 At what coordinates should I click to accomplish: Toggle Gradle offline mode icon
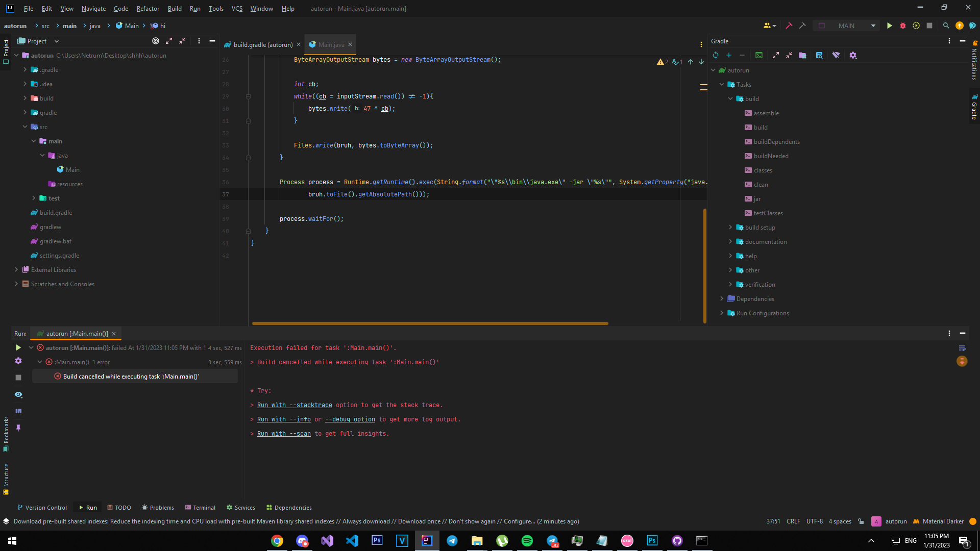836,55
